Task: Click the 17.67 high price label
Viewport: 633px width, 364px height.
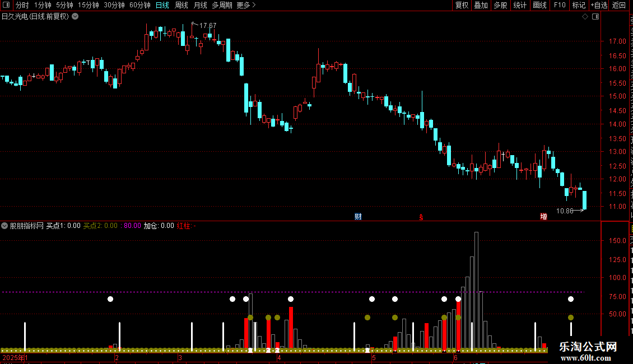Action: [x=208, y=25]
